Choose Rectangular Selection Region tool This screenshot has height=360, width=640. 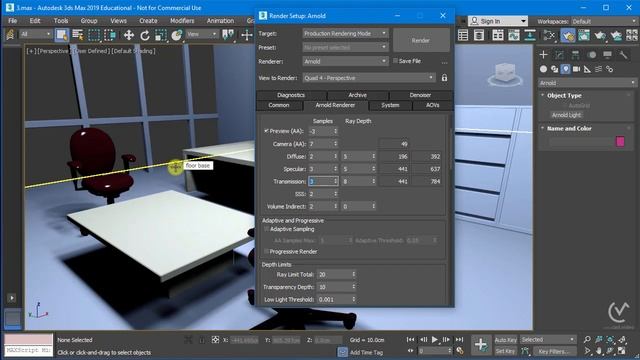pos(94,35)
